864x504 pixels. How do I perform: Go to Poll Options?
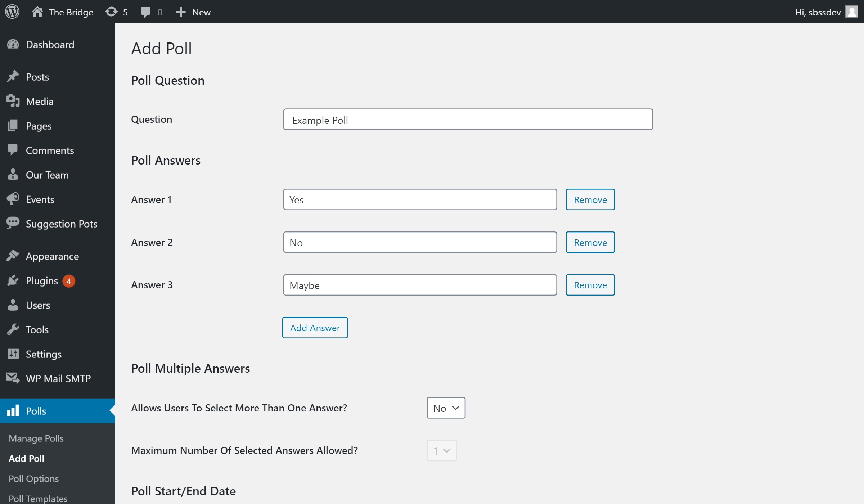click(x=33, y=478)
